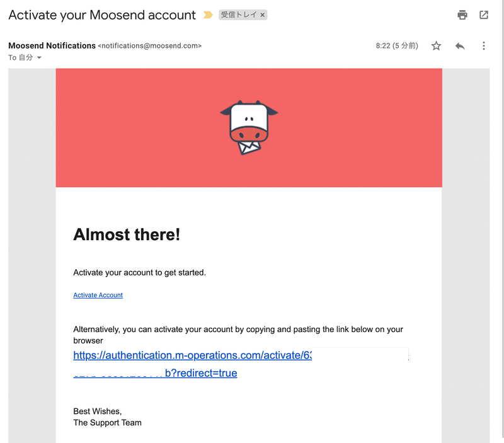Image resolution: width=504 pixels, height=443 pixels.
Task: Print this email using printer icon
Action: pos(462,14)
